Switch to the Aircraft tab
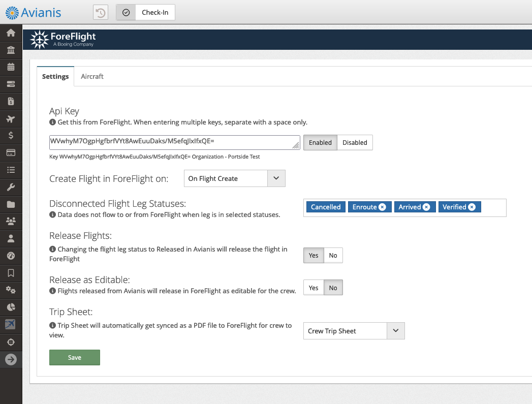Screen dimensions: 532x404 (x=92, y=76)
